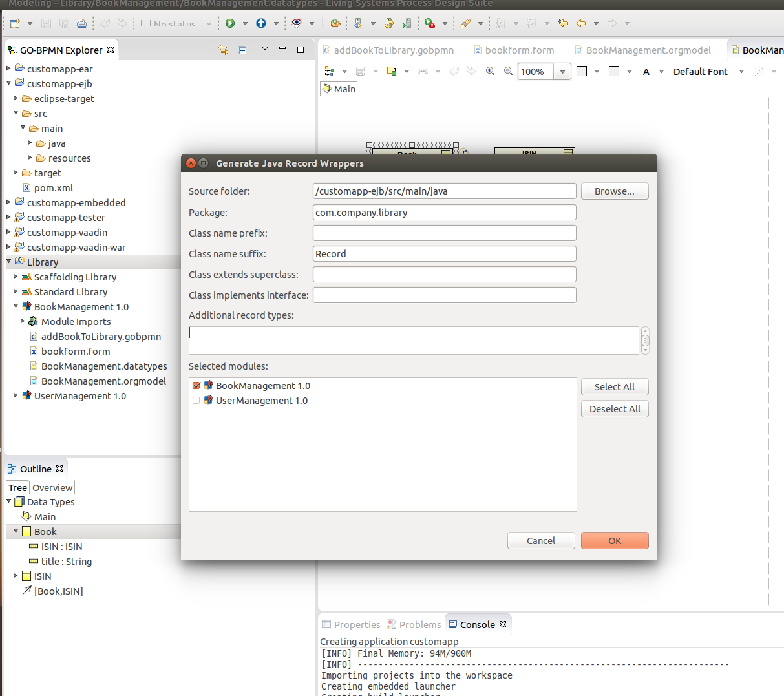Click the key/lock icon in main toolbar
This screenshot has height=696, width=784.
click(x=389, y=23)
